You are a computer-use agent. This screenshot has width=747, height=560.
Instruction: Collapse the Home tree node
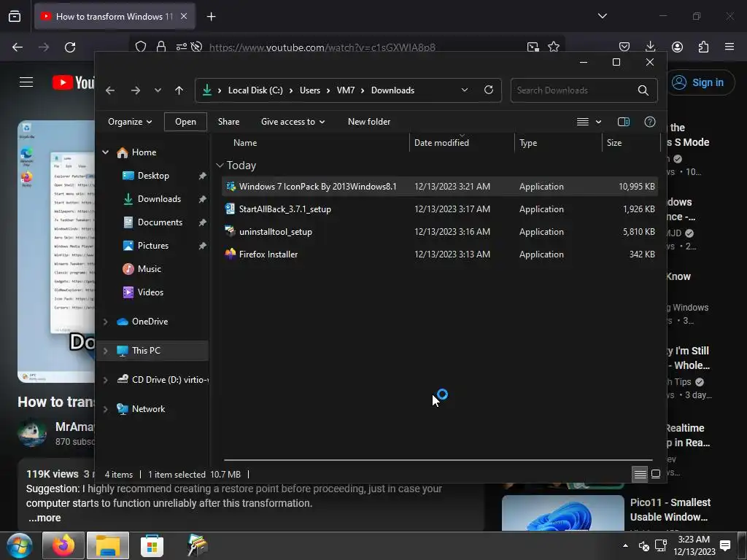pyautogui.click(x=105, y=152)
